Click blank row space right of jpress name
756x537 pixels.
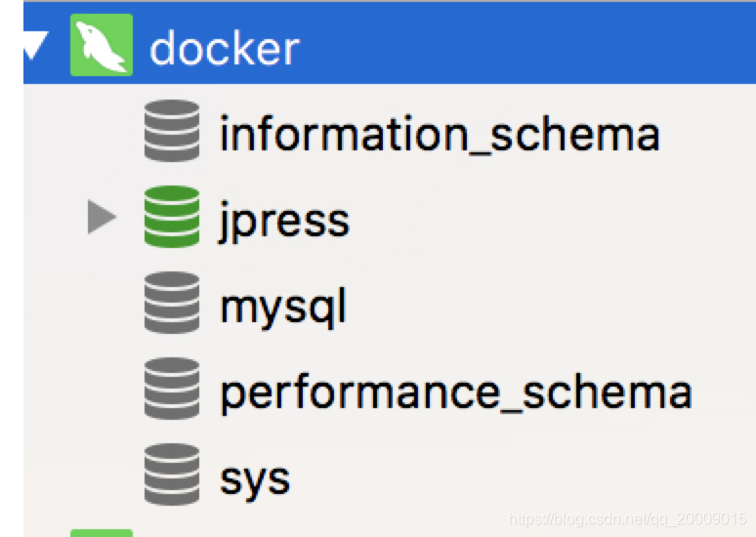pos(552,217)
